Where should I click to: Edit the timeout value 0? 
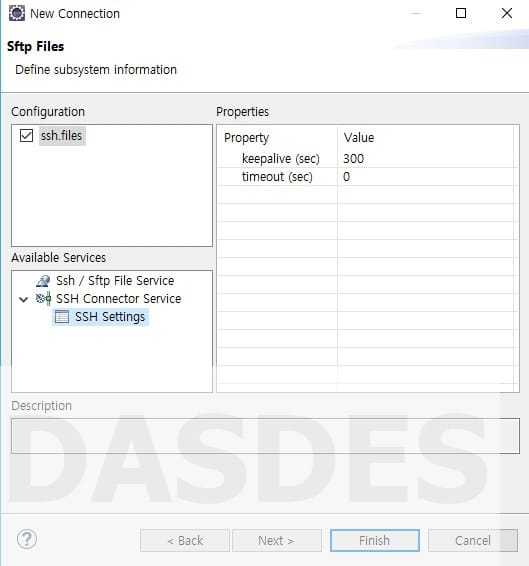coord(425,177)
